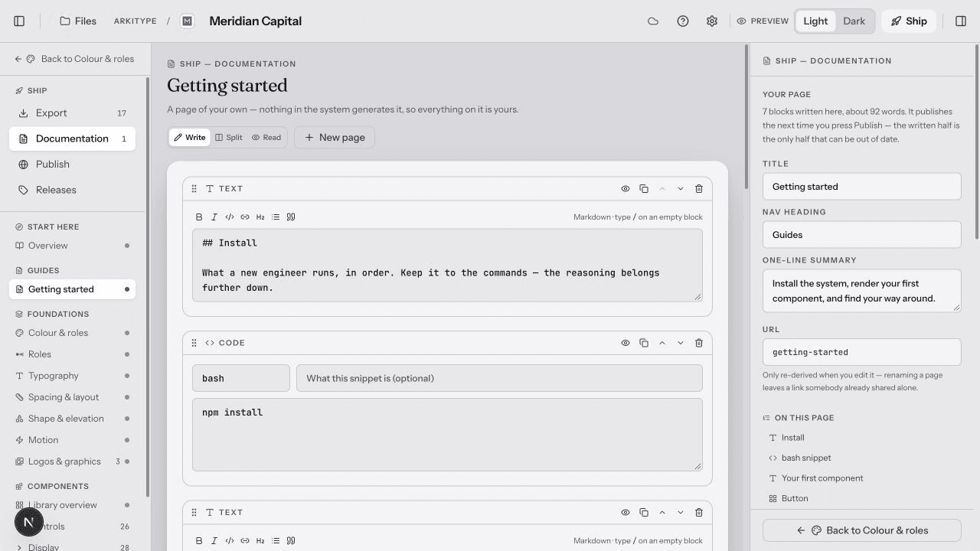
Task: Click the N avatar badge
Action: [28, 523]
